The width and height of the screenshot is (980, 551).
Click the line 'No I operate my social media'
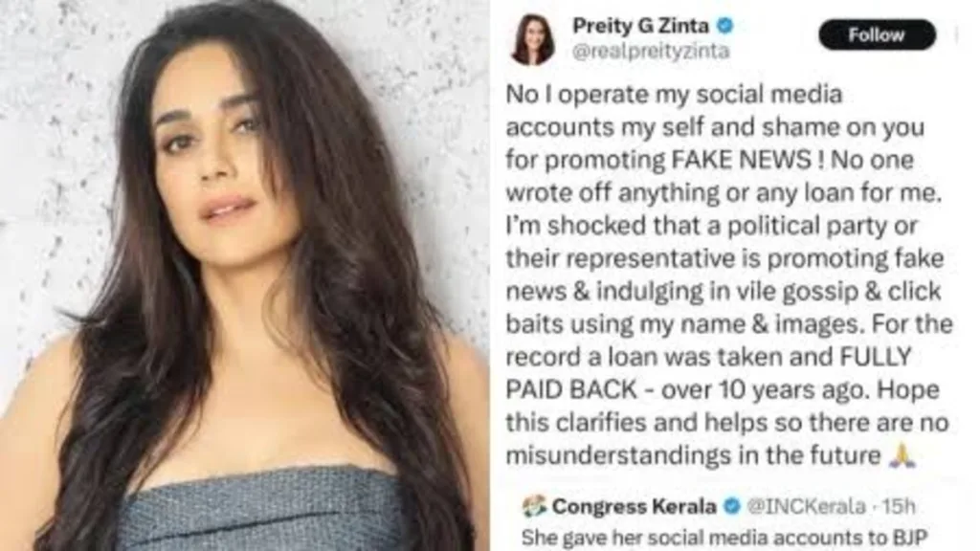point(674,95)
